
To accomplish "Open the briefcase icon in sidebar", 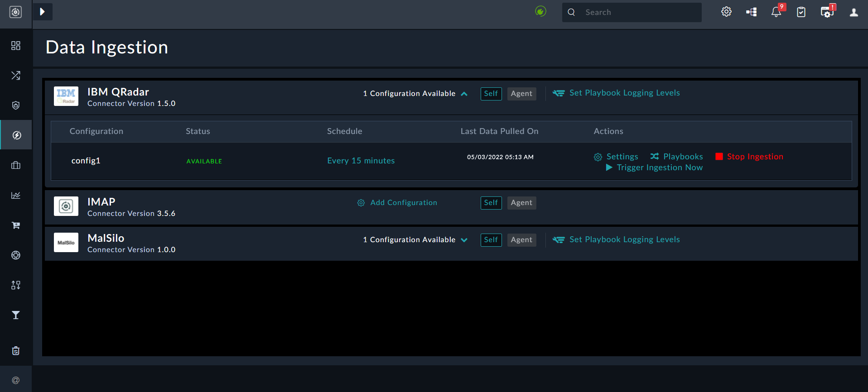I will (x=16, y=165).
